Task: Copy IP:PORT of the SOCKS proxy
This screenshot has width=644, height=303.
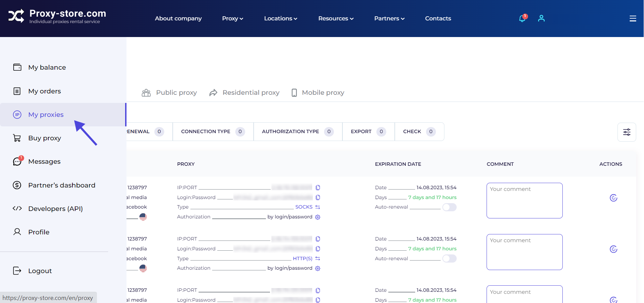Action: (x=318, y=188)
